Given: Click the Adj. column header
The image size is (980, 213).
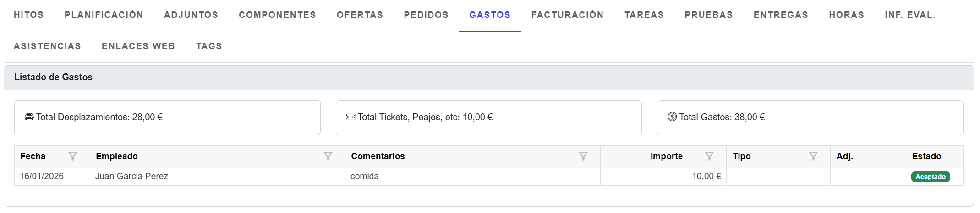Looking at the screenshot, I should (845, 156).
